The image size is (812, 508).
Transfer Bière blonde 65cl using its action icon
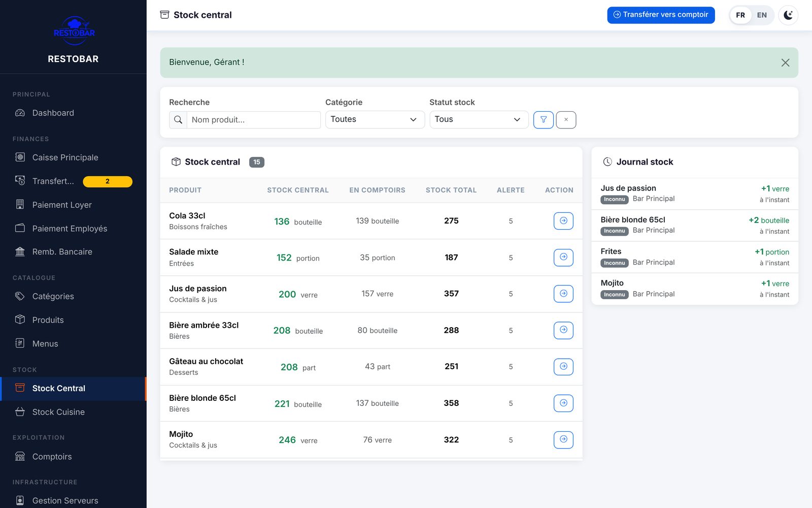pyautogui.click(x=563, y=403)
